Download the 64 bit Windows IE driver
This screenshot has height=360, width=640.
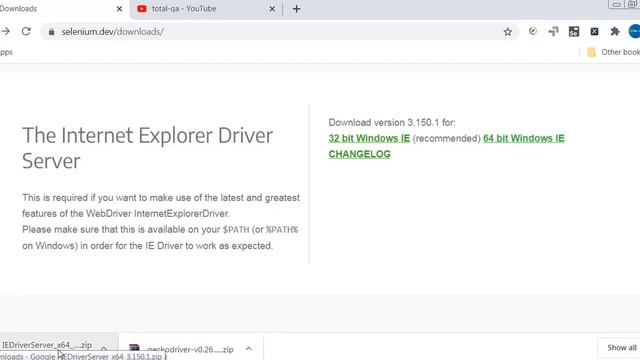pyautogui.click(x=524, y=138)
